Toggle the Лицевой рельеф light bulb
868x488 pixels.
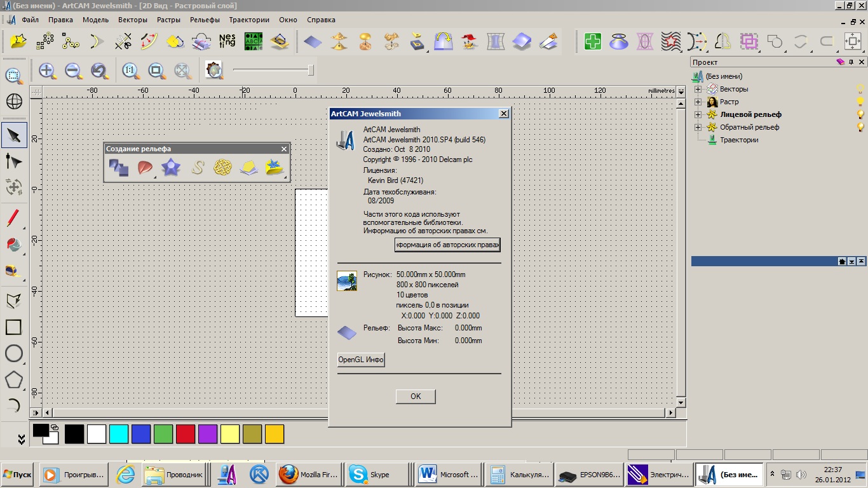(860, 114)
